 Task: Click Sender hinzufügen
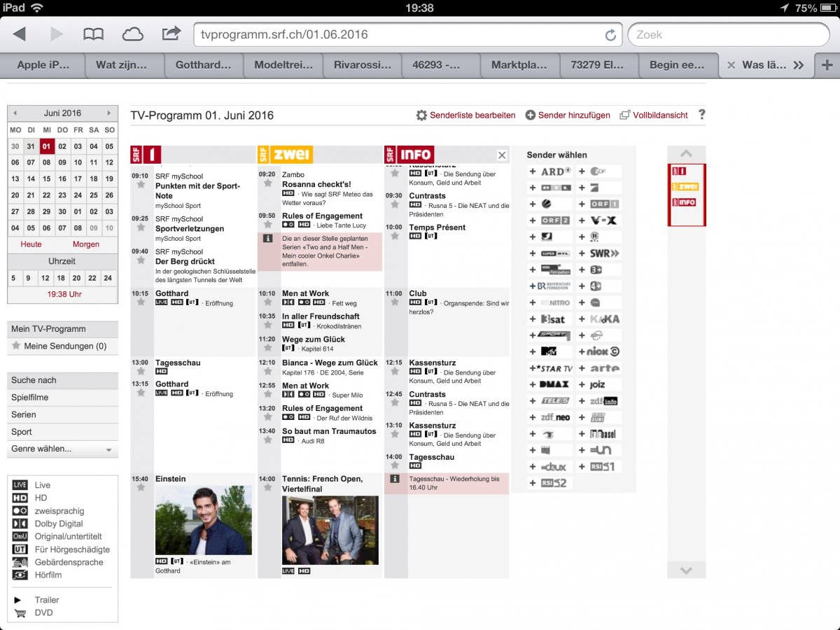tap(568, 115)
